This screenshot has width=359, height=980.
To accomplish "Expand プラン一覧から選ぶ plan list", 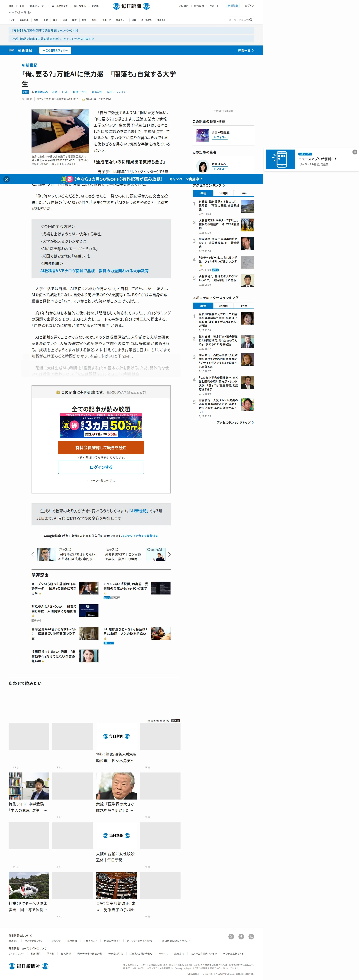I will 101,481.
